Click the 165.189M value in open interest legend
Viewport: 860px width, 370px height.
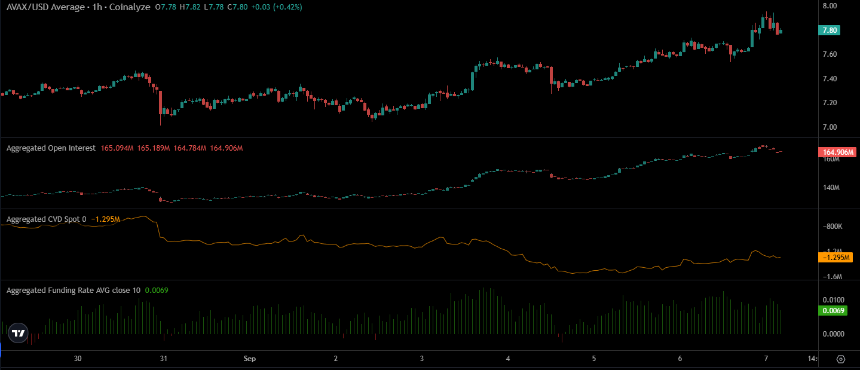pos(154,149)
